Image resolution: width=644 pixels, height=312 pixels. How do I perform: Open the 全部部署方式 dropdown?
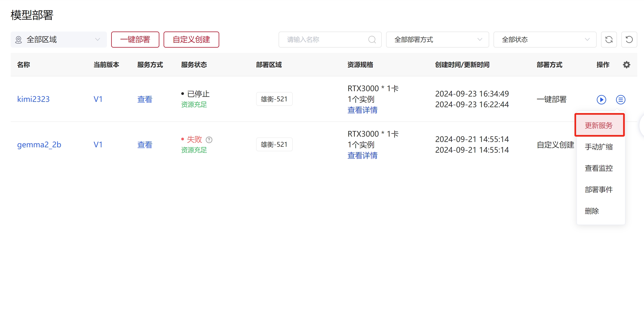click(437, 40)
